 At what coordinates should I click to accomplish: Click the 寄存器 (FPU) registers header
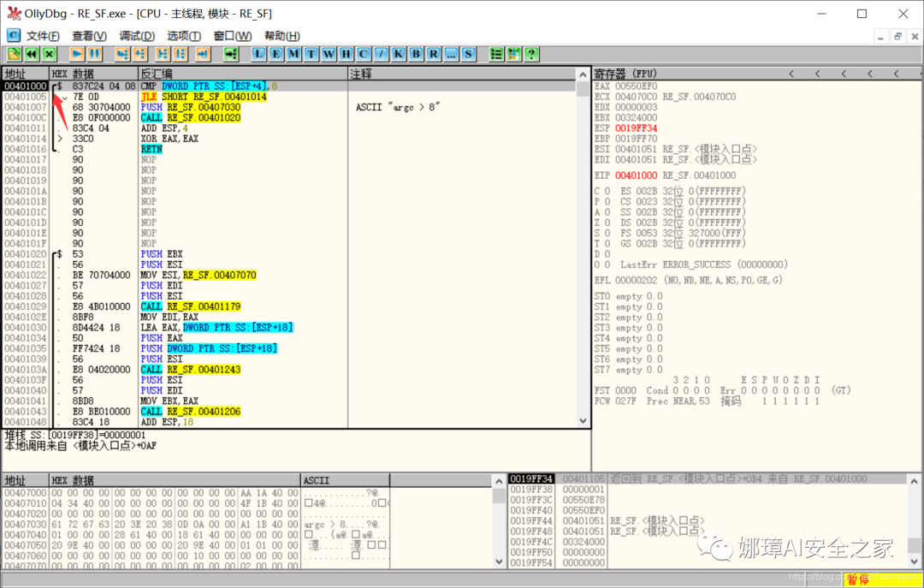pos(625,74)
